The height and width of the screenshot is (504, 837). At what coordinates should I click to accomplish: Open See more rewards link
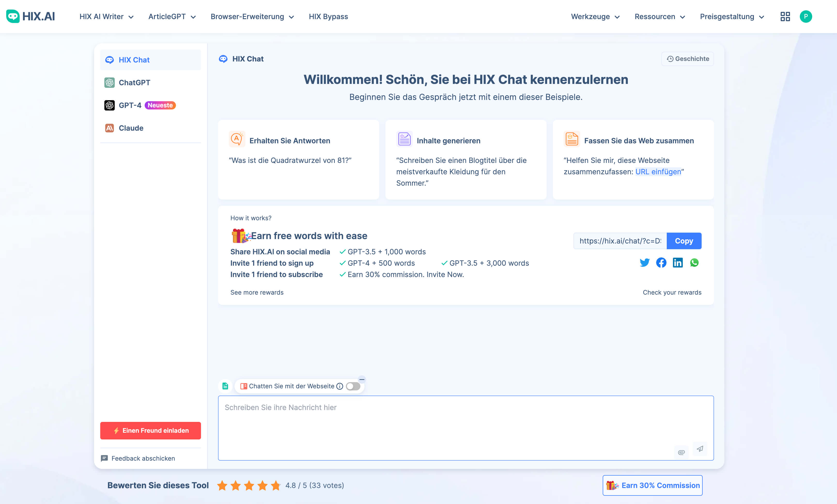(x=257, y=293)
